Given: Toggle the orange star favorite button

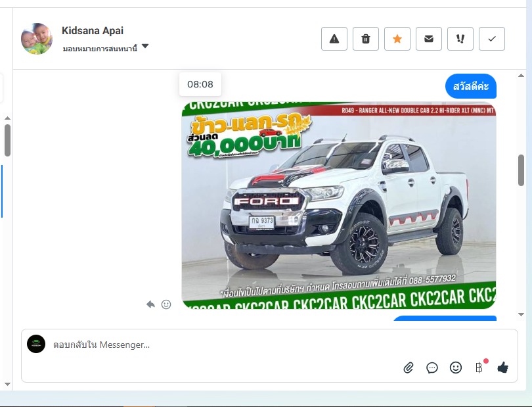Looking at the screenshot, I should pyautogui.click(x=397, y=39).
